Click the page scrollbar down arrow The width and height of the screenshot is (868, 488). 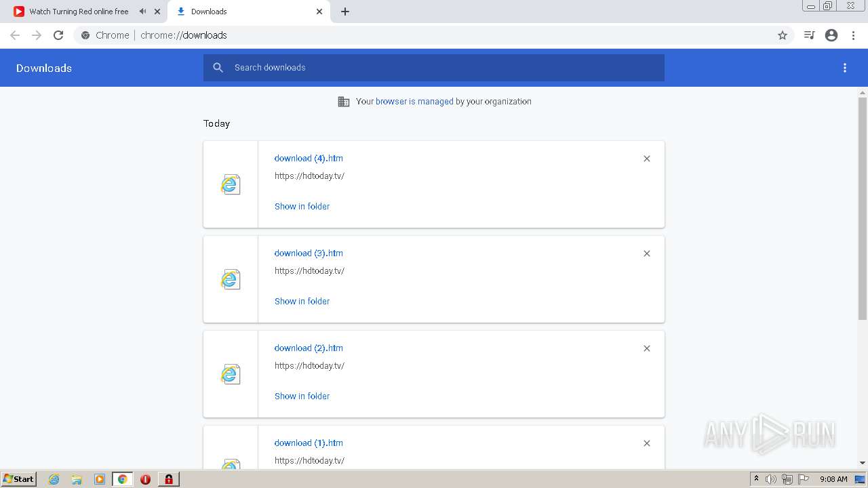[x=863, y=463]
